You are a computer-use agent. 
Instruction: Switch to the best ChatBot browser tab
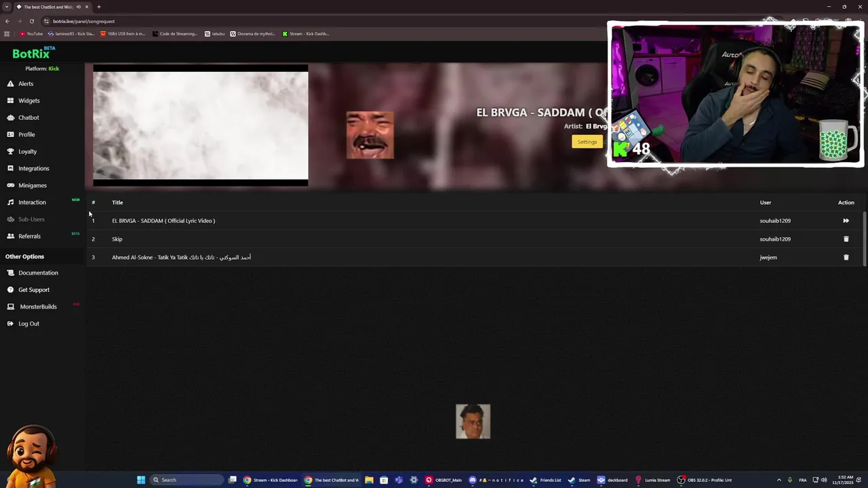point(53,7)
